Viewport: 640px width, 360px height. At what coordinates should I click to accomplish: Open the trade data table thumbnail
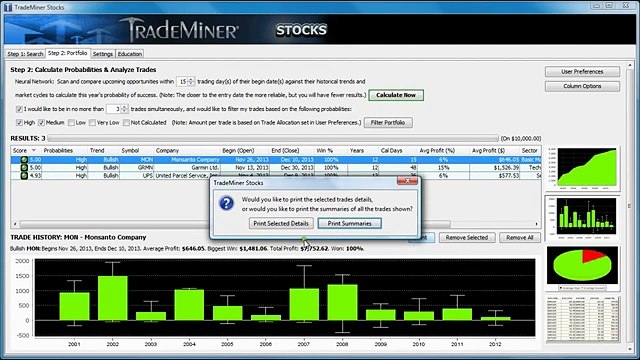pyautogui.click(x=582, y=319)
